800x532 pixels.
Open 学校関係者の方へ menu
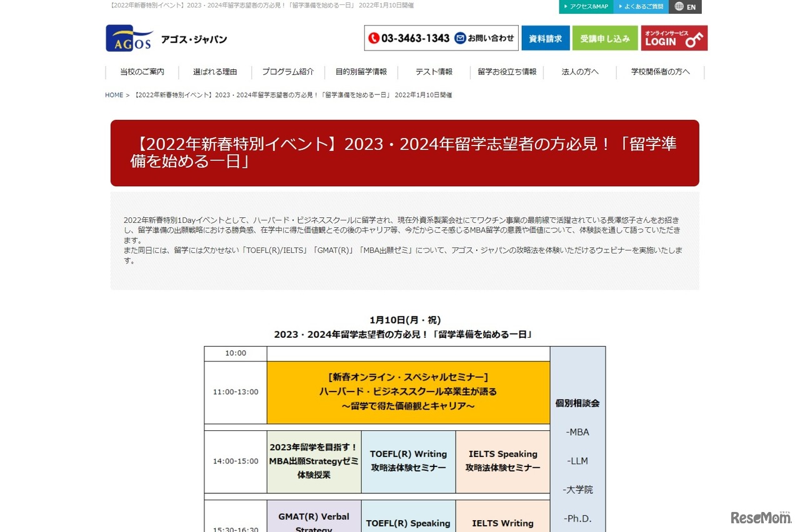(x=661, y=72)
